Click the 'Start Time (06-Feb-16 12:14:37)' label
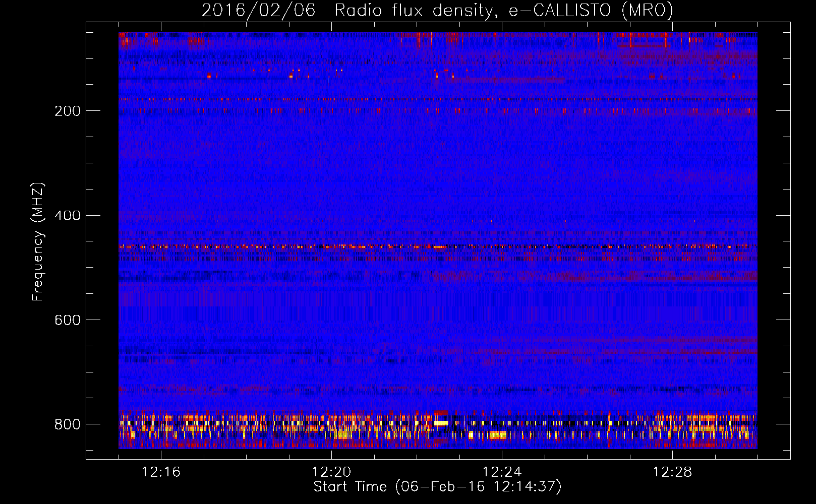Screen dimensions: 816x504 point(437,487)
